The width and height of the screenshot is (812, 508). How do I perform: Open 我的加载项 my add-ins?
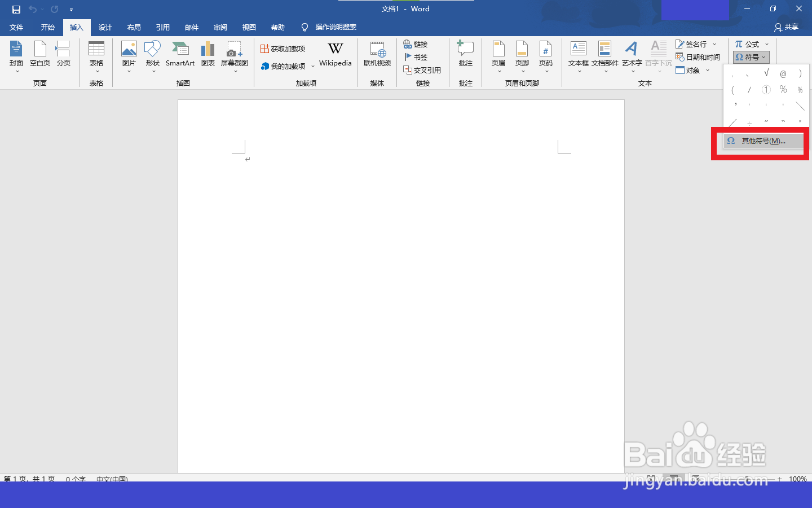coord(283,66)
